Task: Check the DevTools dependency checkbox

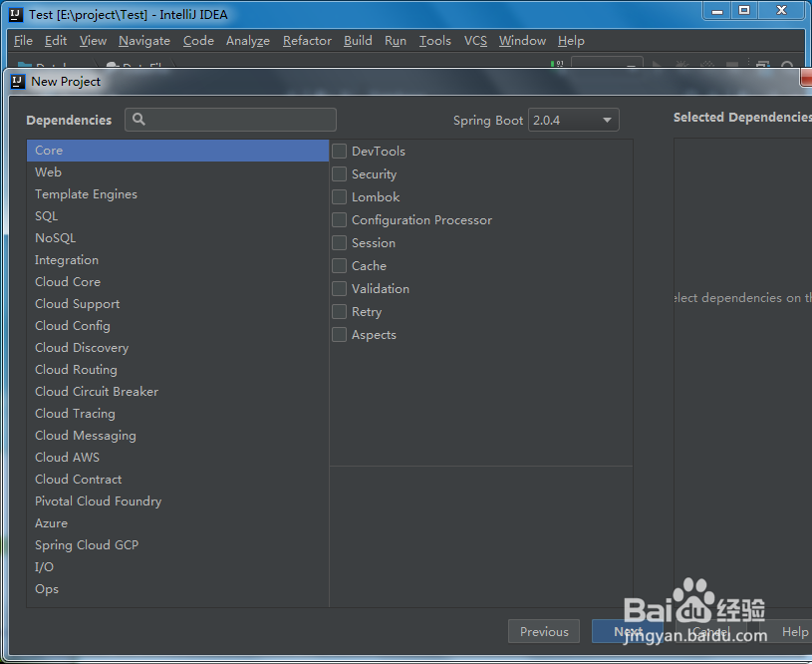Action: tap(339, 152)
